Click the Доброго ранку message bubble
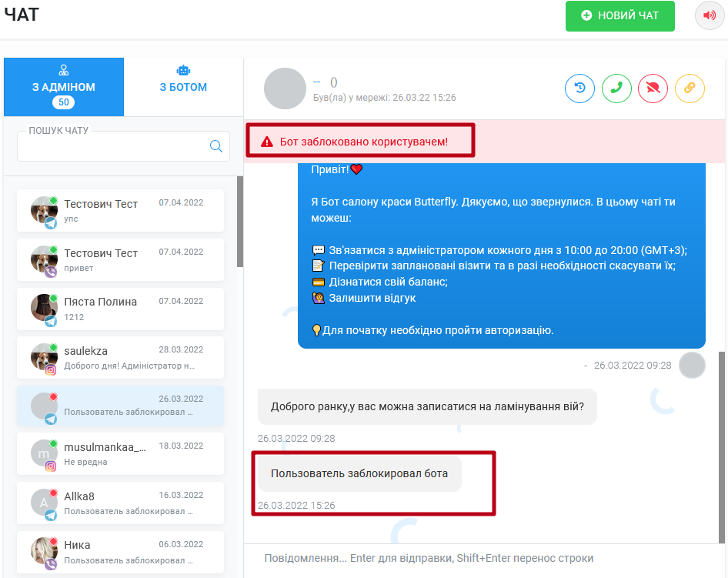 (x=427, y=406)
